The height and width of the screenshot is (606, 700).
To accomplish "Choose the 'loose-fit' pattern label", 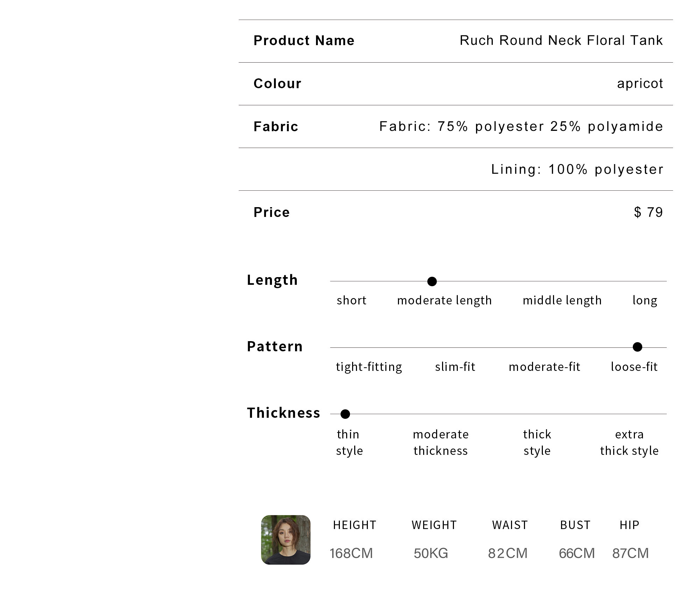I will tap(634, 367).
